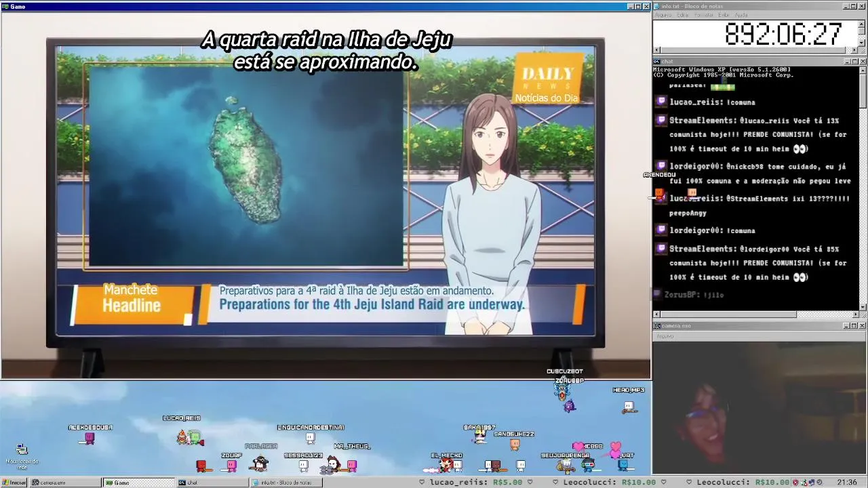Click the heart icon before lucao_reiis donation

click(x=422, y=483)
